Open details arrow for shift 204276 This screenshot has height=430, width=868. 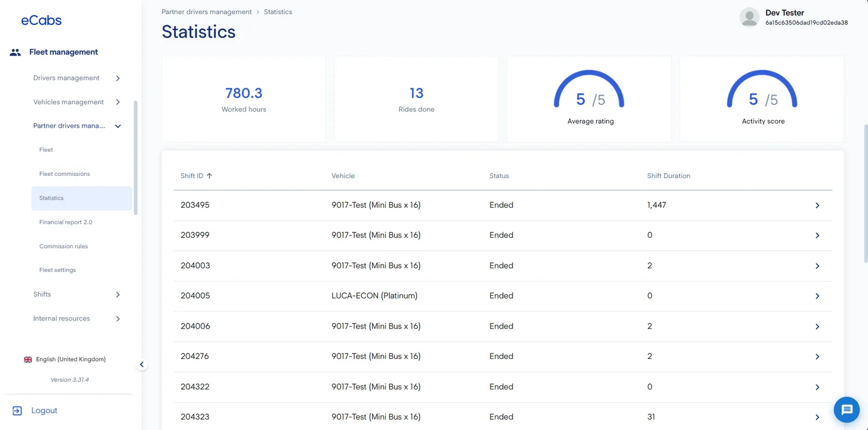[x=817, y=357]
